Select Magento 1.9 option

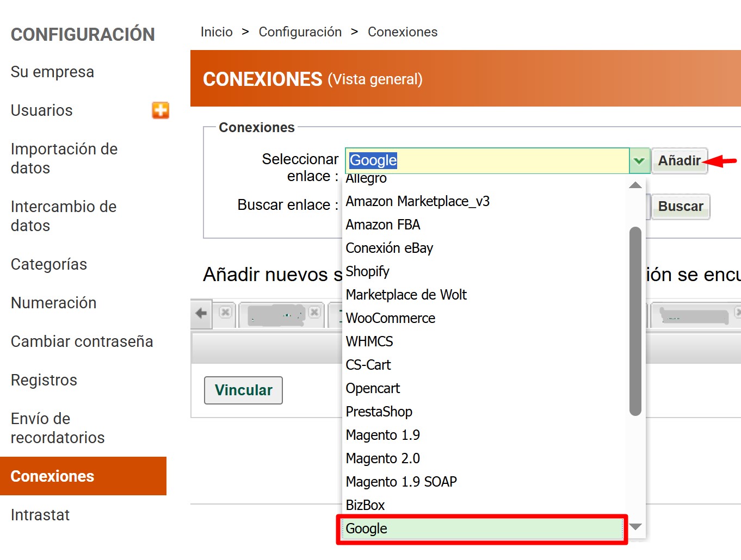[383, 435]
